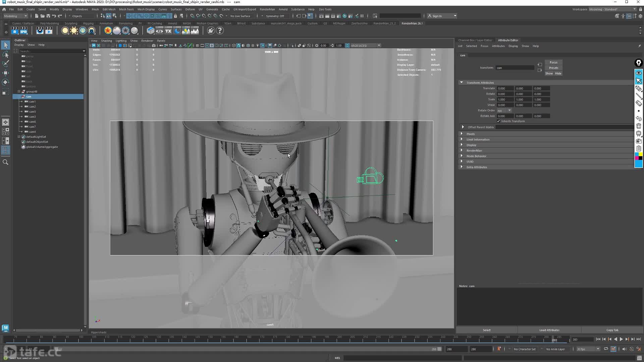Click the transform name field containing cam
This screenshot has height=362, width=644.
point(515,68)
